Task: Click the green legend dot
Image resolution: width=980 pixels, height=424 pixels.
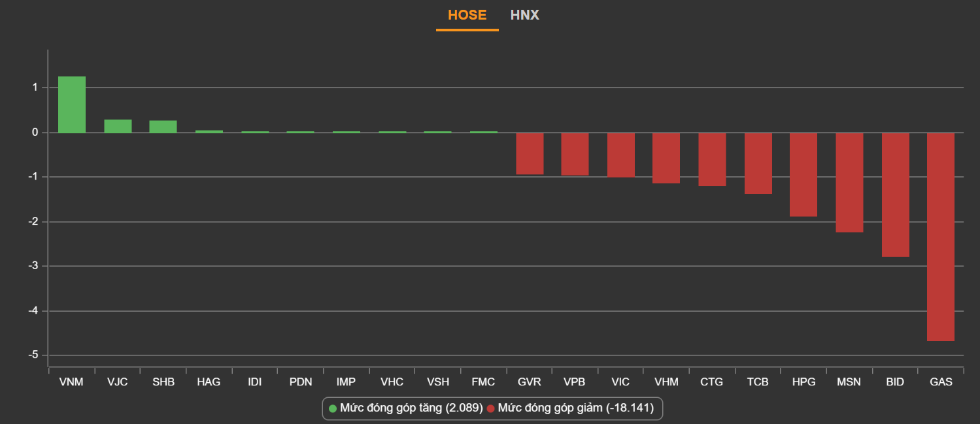Action: (x=333, y=408)
